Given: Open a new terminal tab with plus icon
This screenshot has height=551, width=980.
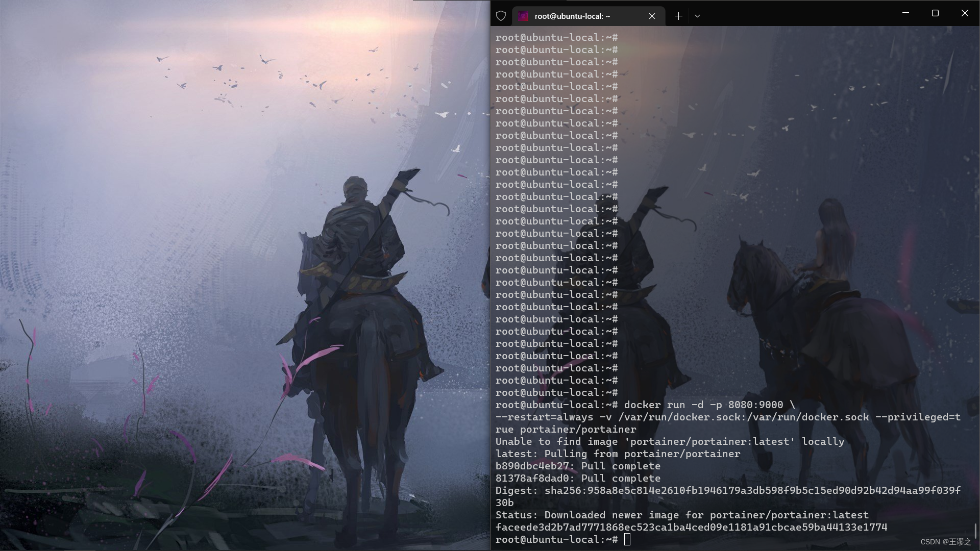Looking at the screenshot, I should 678,16.
